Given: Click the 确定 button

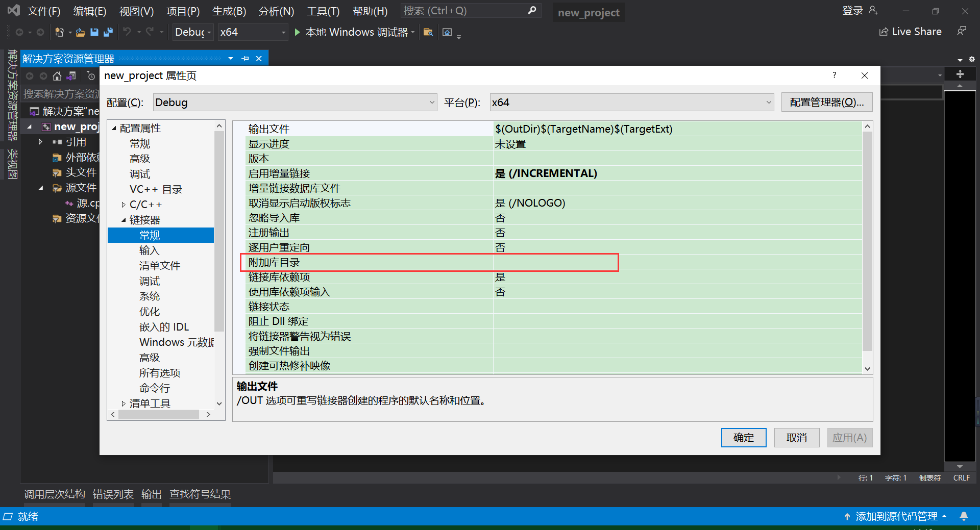Looking at the screenshot, I should pyautogui.click(x=744, y=438).
